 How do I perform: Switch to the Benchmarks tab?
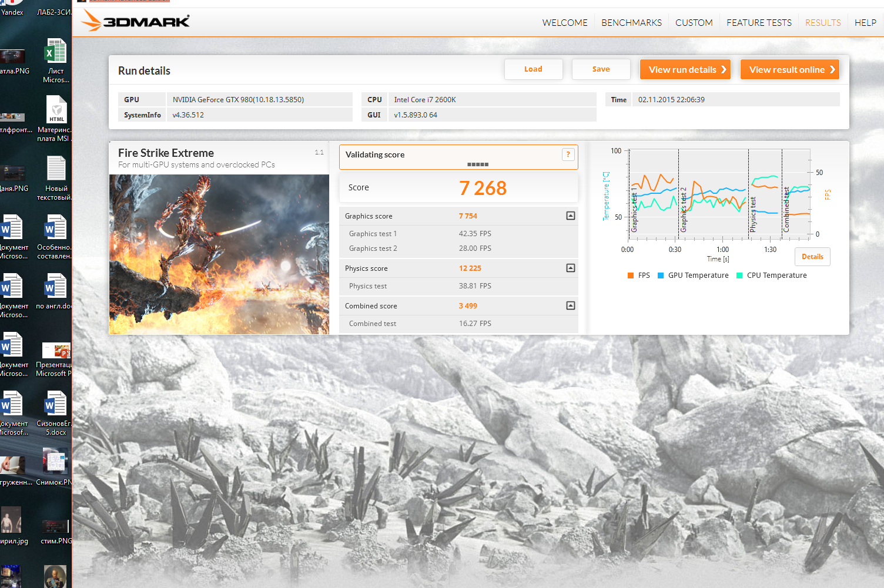[631, 22]
